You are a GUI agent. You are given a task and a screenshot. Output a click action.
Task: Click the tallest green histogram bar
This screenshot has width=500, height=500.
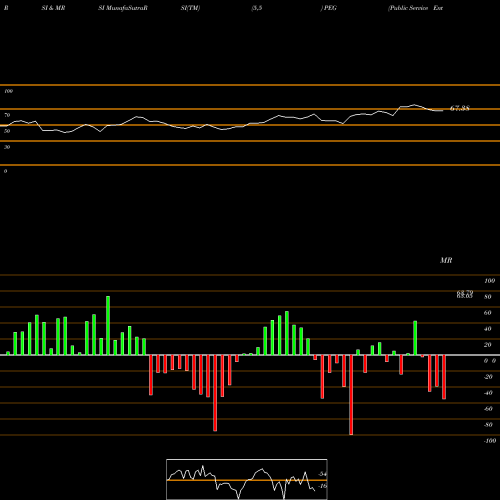[x=108, y=325]
